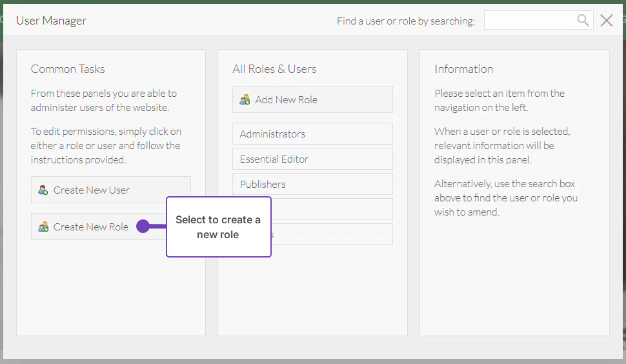626x364 pixels.
Task: Click the Information panel heading
Action: pos(463,69)
